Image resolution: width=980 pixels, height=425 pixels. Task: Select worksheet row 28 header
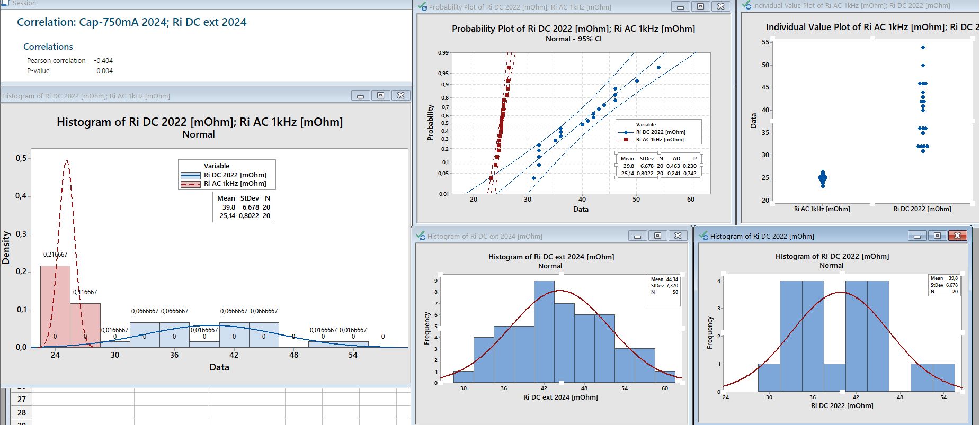[x=21, y=413]
